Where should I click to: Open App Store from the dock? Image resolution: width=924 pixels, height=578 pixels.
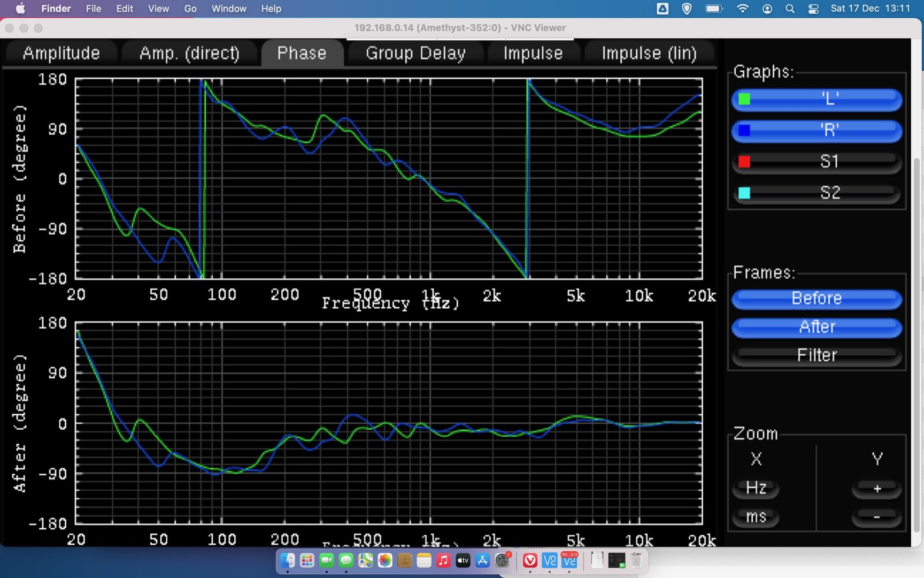(x=482, y=560)
